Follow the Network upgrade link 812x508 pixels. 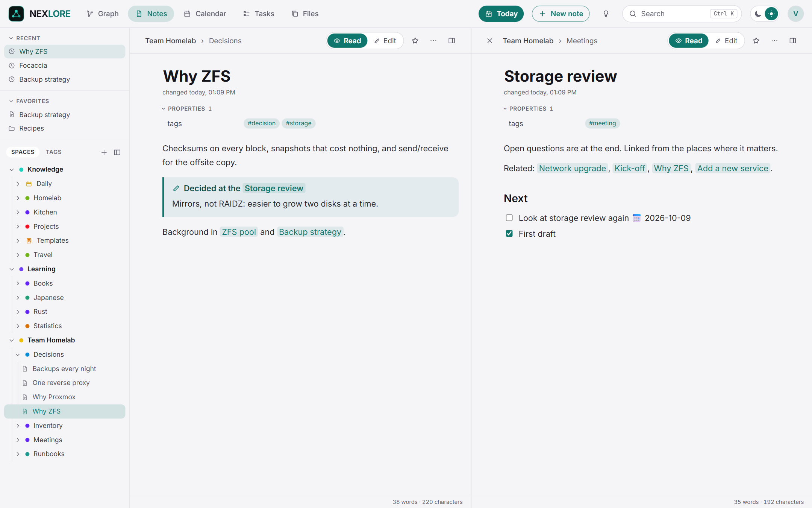[572, 168]
